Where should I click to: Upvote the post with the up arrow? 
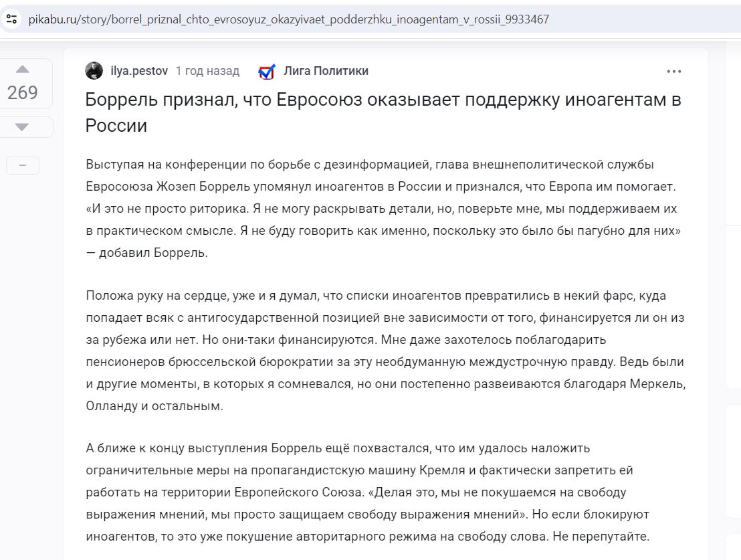coord(22,70)
